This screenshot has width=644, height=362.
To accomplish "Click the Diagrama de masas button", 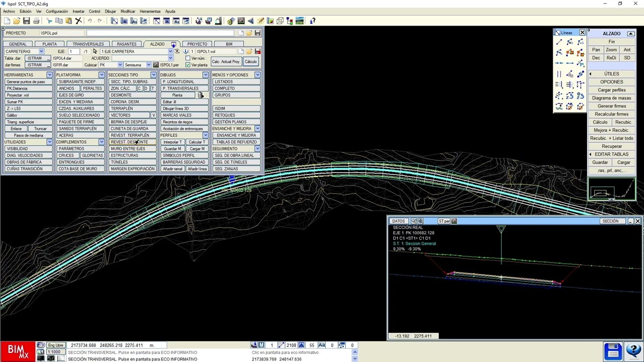I will [x=611, y=98].
